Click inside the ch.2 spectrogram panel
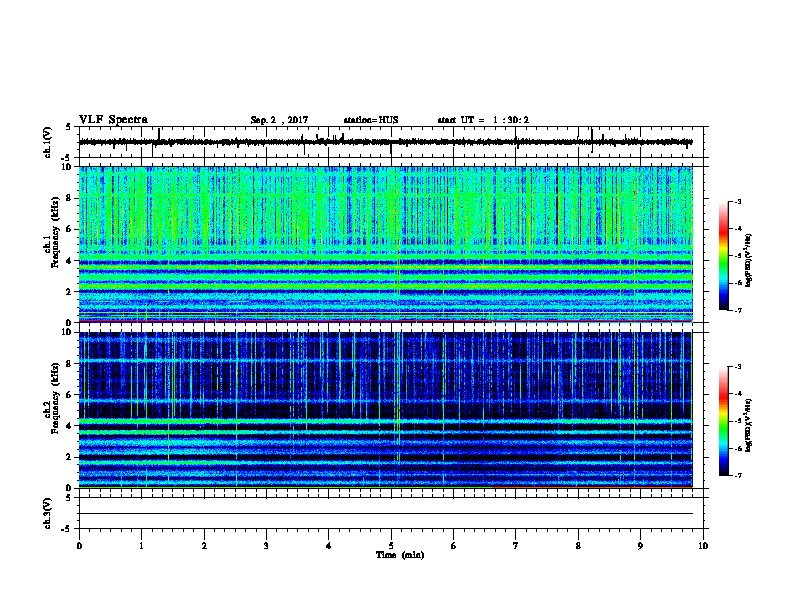The width and height of the screenshot is (792, 612). click(386, 410)
